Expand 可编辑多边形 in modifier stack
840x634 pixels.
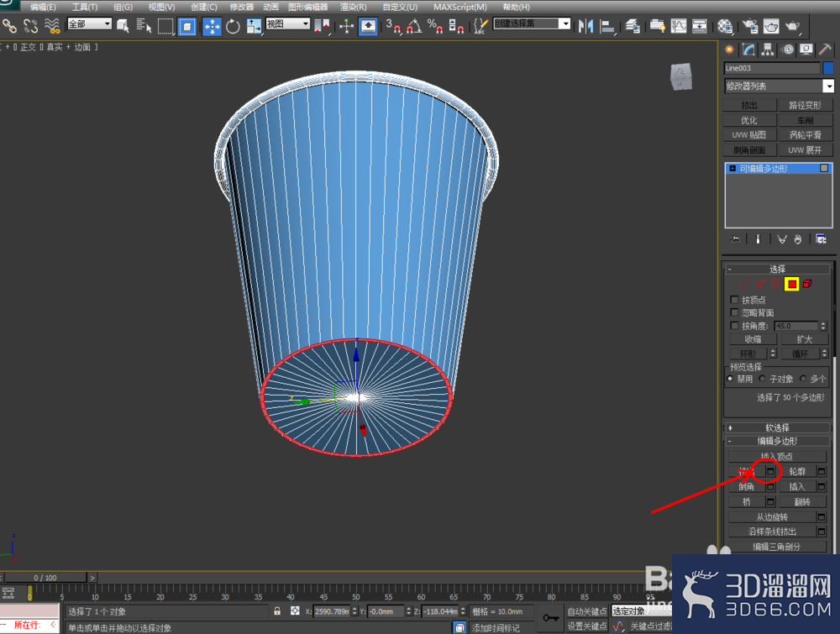tap(732, 168)
